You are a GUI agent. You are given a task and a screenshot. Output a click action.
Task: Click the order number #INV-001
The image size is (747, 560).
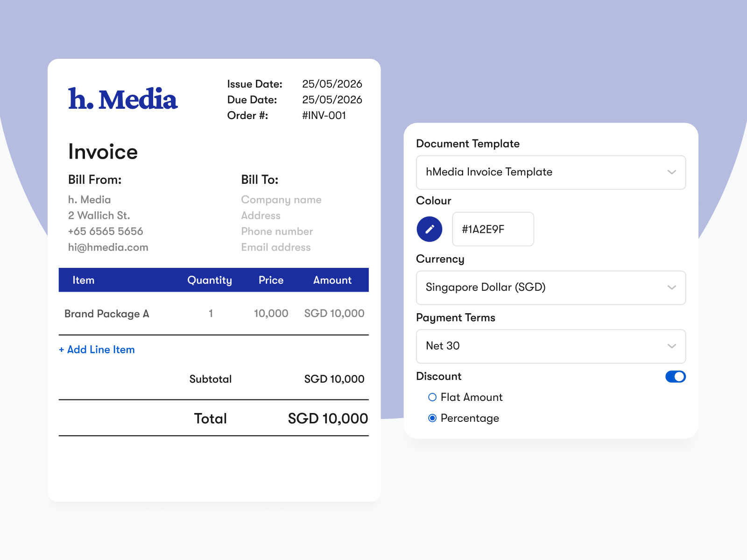324,115
